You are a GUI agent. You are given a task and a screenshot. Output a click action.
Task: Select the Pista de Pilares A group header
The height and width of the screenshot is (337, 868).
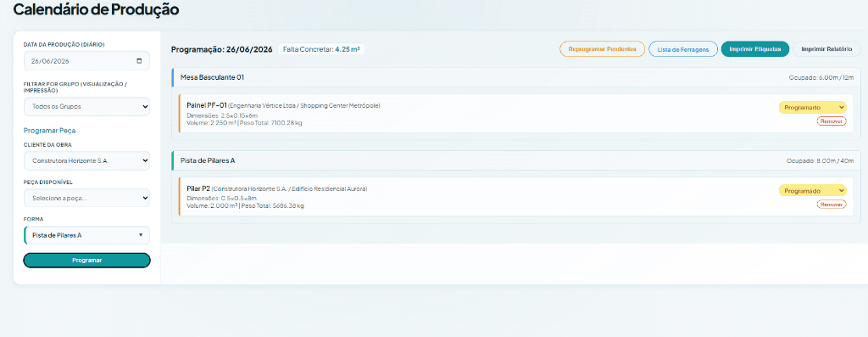click(516, 160)
